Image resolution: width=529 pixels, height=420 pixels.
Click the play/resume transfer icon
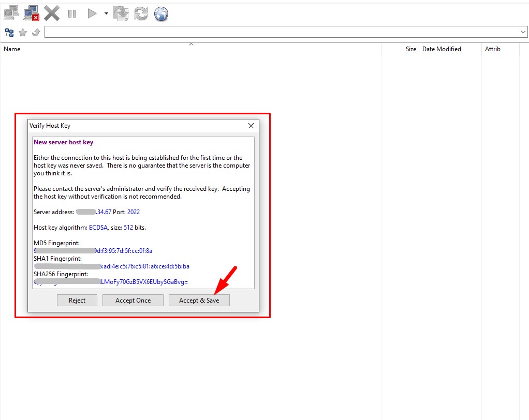tap(92, 13)
